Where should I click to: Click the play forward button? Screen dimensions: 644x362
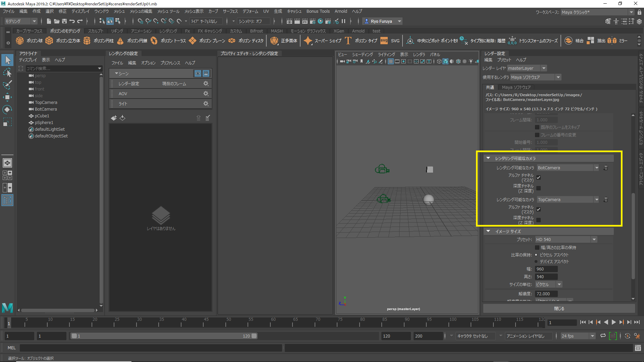coord(613,322)
